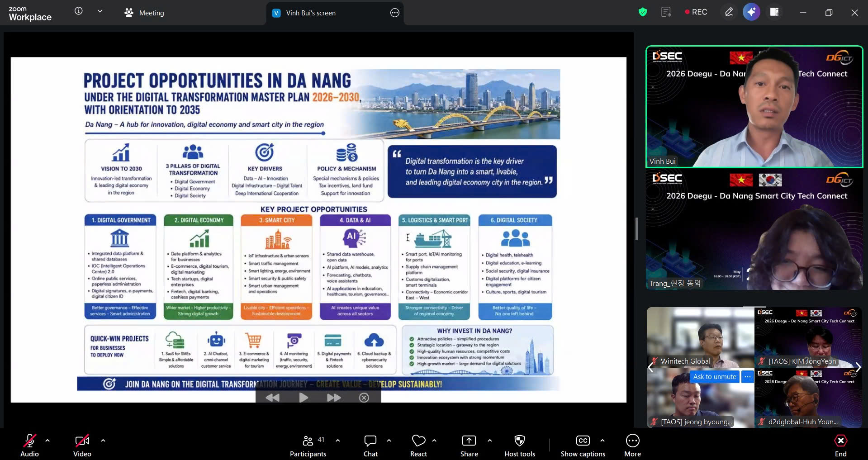Click the green encryption shield icon
The width and height of the screenshot is (868, 460).
(643, 12)
